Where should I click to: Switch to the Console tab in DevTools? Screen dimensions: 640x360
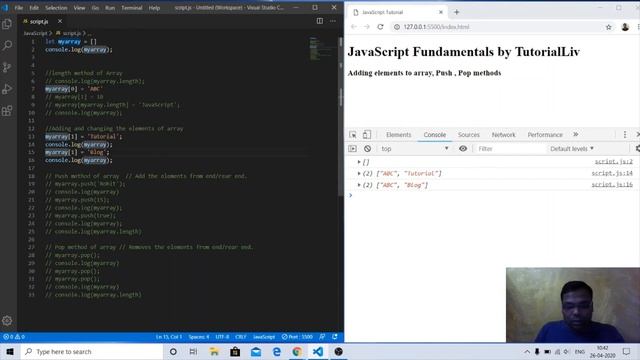435,135
